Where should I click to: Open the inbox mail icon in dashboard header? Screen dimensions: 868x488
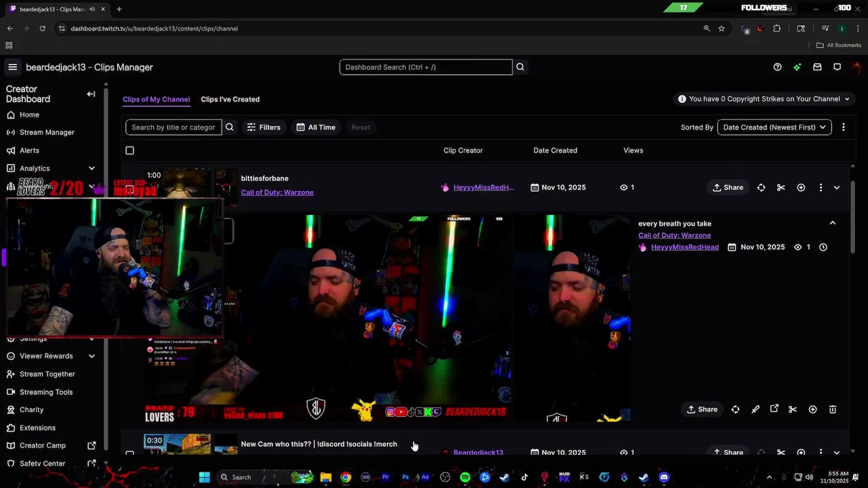pos(817,67)
